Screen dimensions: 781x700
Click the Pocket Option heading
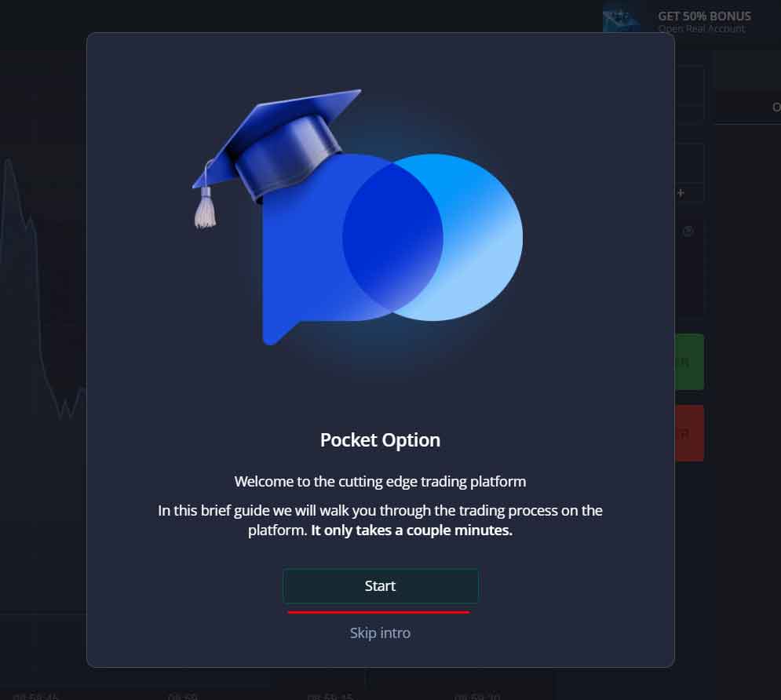(380, 440)
